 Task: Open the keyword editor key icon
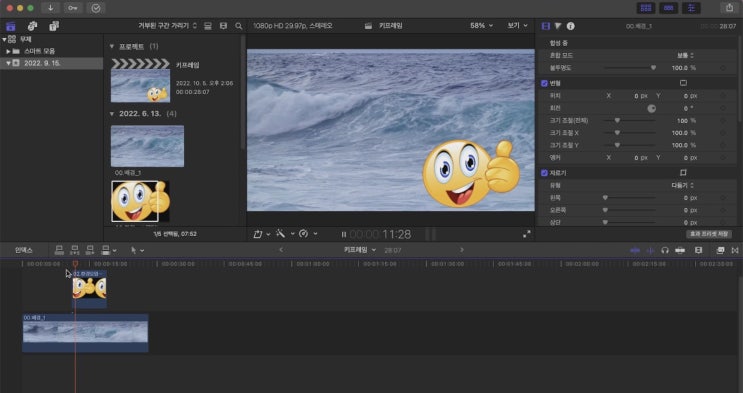coord(72,8)
